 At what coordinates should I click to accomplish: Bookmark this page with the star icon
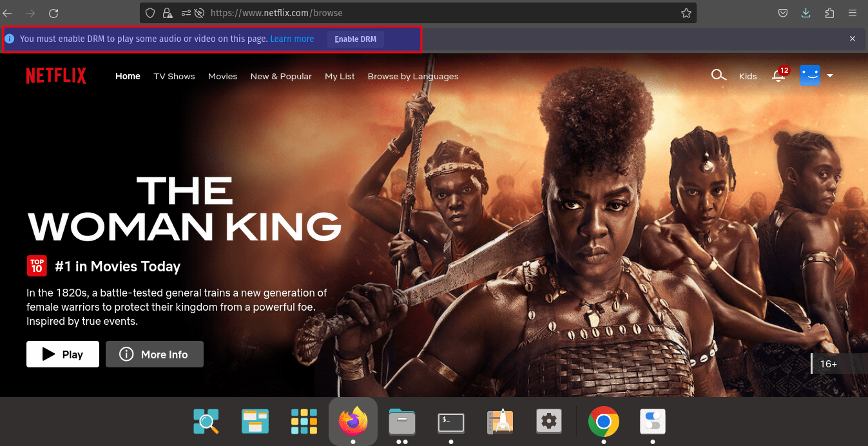686,13
